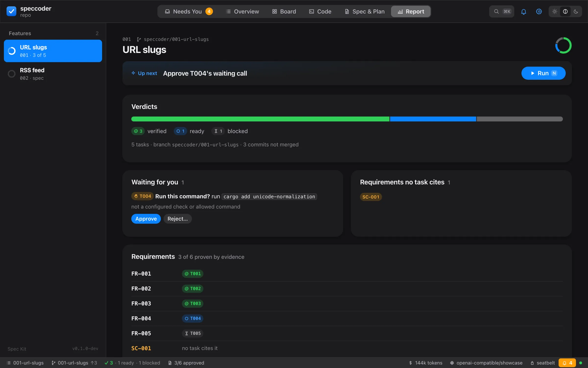Image resolution: width=588 pixels, height=368 pixels.
Task: Open the Spec & Plan tab
Action: click(x=365, y=12)
